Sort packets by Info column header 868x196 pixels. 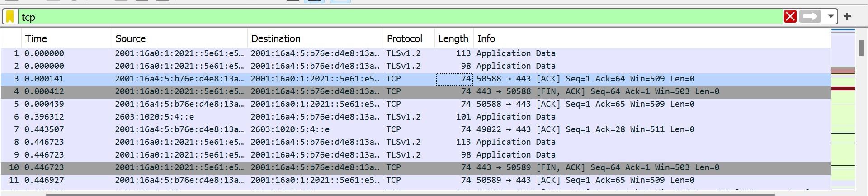(652, 38)
